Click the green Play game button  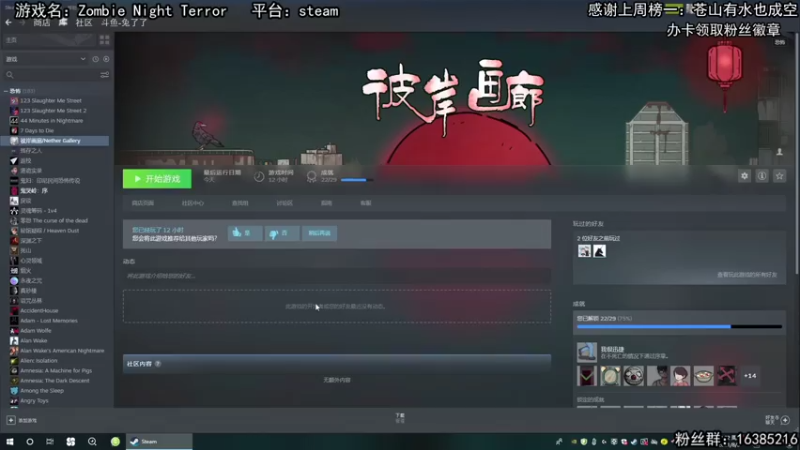[157, 179]
